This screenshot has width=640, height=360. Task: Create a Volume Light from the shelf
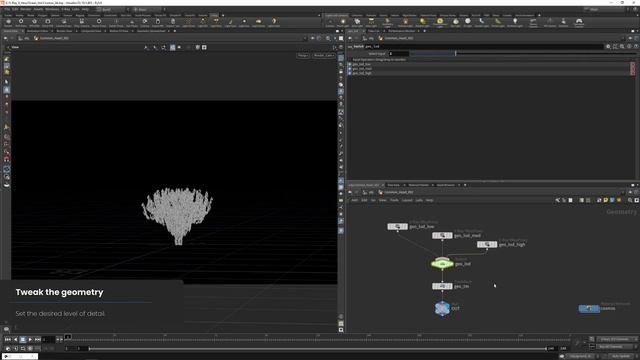pos(405,22)
